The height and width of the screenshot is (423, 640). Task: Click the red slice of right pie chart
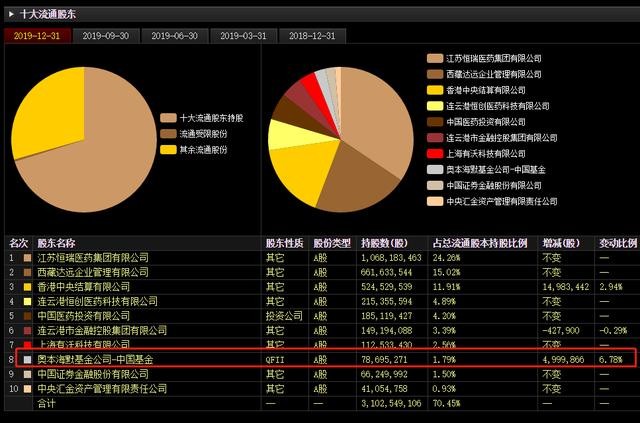coord(314,91)
